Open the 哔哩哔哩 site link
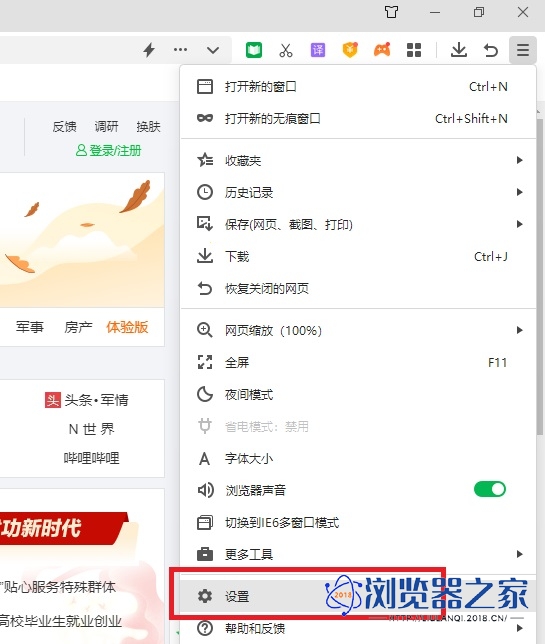The image size is (545, 644). coord(91,458)
